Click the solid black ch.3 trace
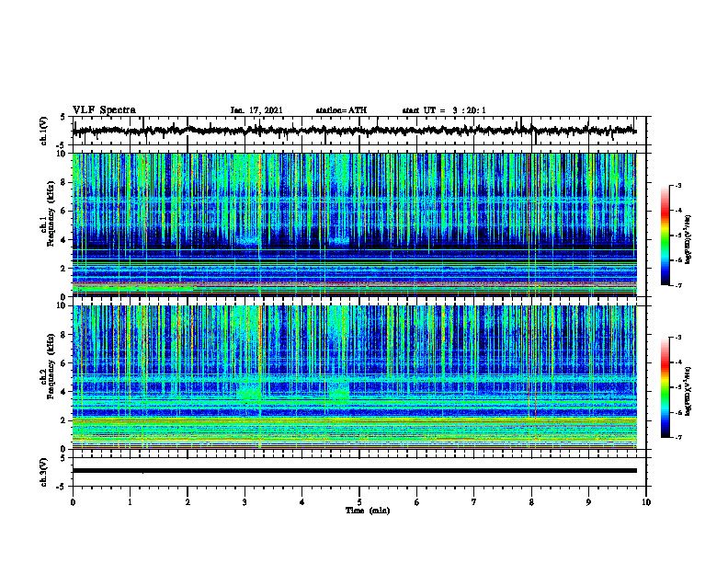 pyautogui.click(x=354, y=471)
